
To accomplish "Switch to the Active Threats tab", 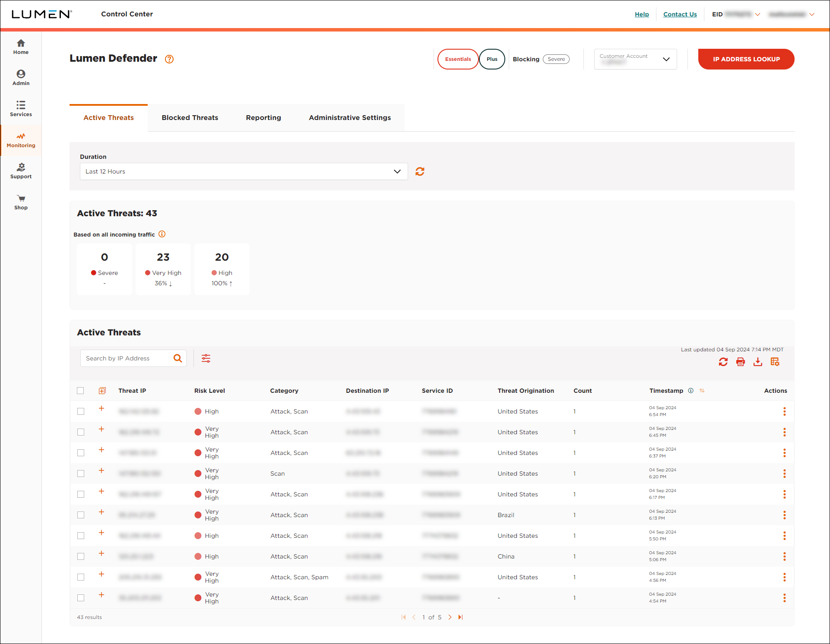I will tap(108, 118).
